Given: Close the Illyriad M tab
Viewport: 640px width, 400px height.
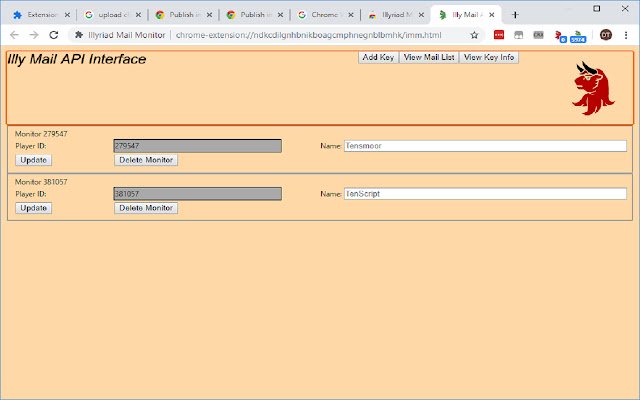Looking at the screenshot, I should 421,15.
